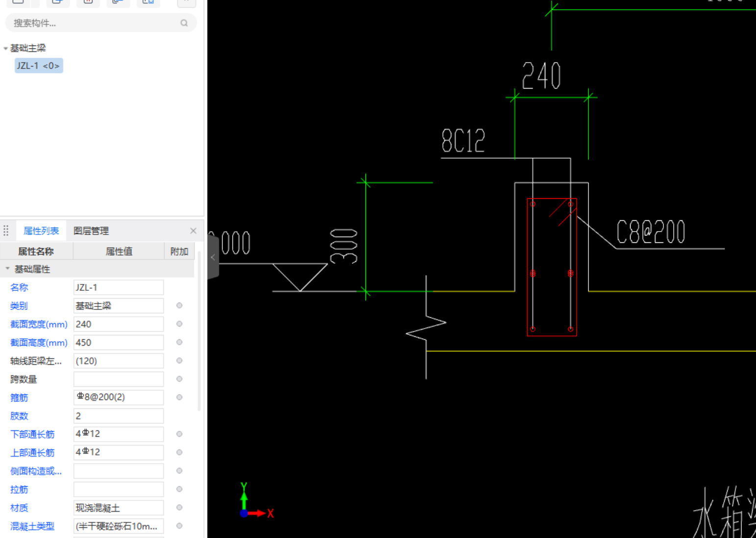Open the 材质 value field 现浇混凝土
The image size is (756, 538).
click(119, 508)
